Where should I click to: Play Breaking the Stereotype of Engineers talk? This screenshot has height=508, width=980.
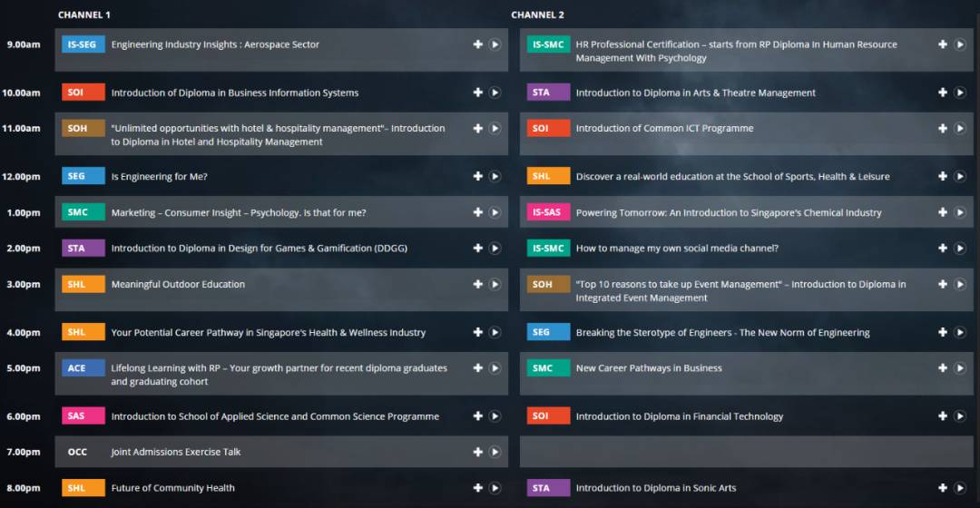pyautogui.click(x=959, y=333)
